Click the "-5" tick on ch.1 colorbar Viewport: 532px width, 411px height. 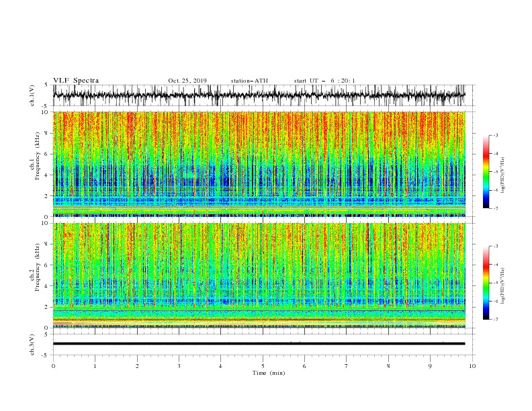point(495,172)
